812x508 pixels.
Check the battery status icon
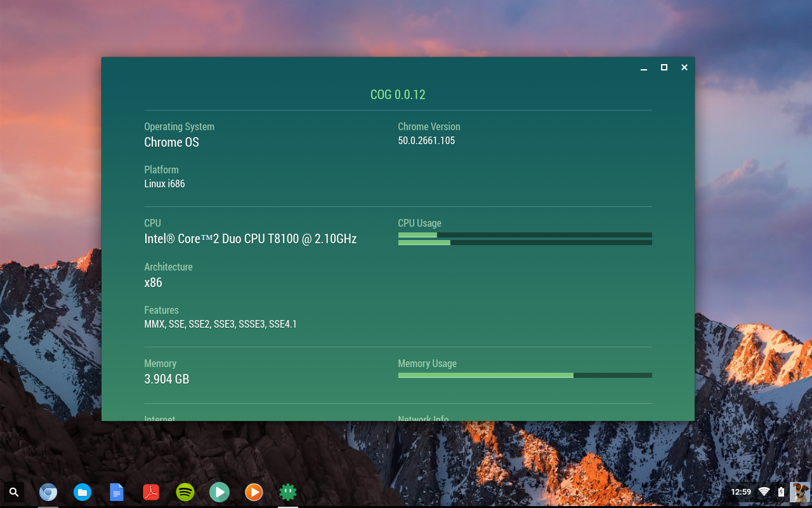tap(781, 492)
